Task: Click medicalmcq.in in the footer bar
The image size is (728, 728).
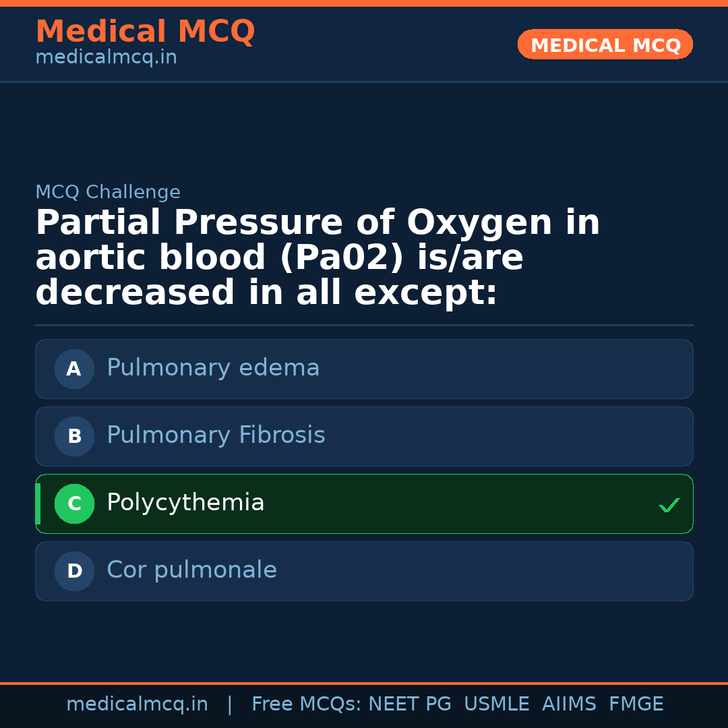Action: [138, 703]
